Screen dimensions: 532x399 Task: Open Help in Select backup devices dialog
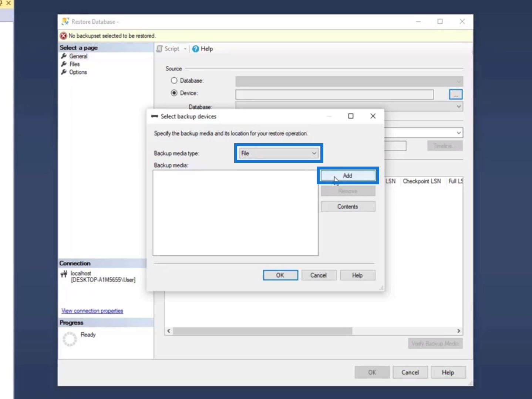pos(357,275)
